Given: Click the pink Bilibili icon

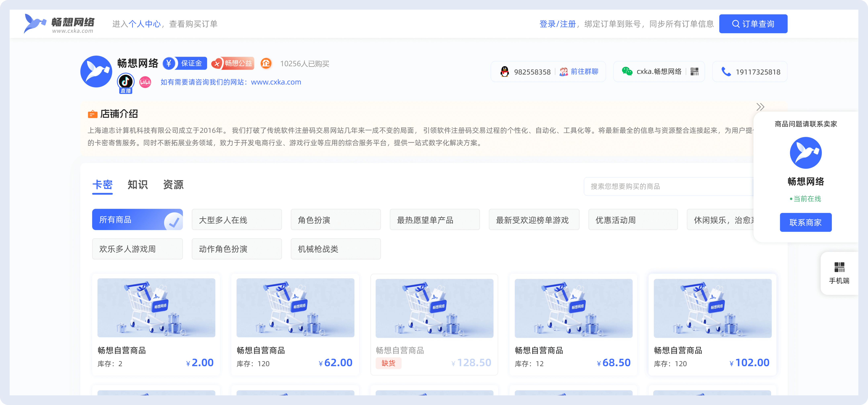Looking at the screenshot, I should tap(145, 82).
